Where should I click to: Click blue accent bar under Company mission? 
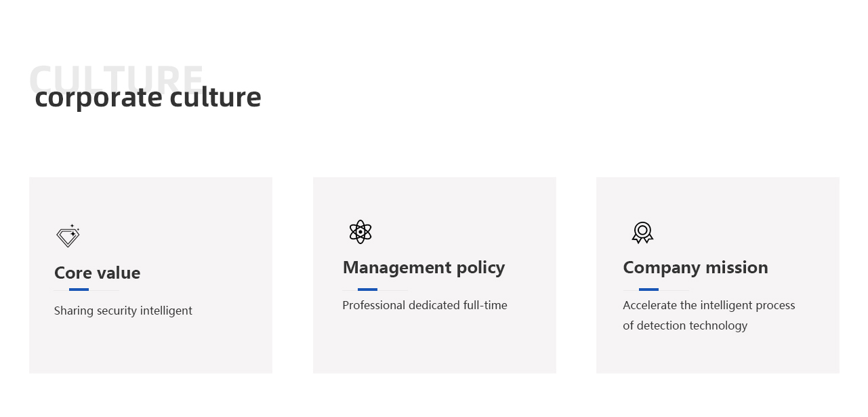tap(648, 290)
